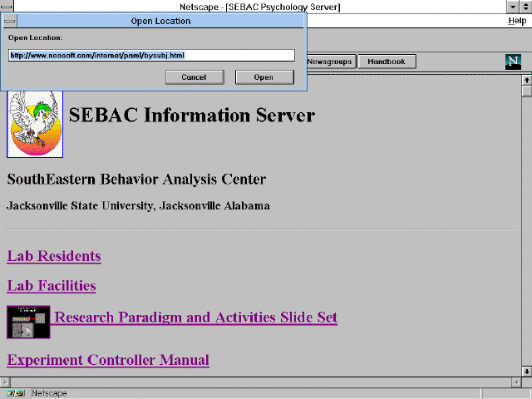
Task: Click the Open Location dialog title bar
Action: tap(160, 21)
